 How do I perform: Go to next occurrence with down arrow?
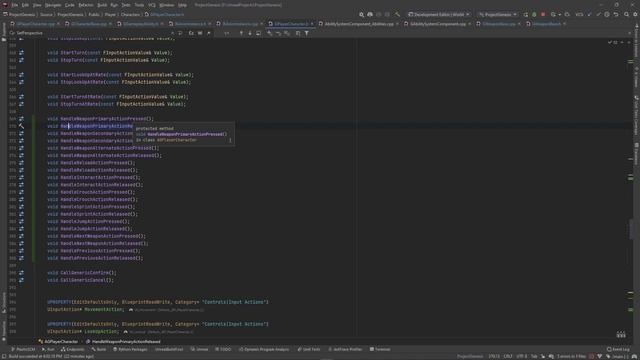click(x=250, y=33)
